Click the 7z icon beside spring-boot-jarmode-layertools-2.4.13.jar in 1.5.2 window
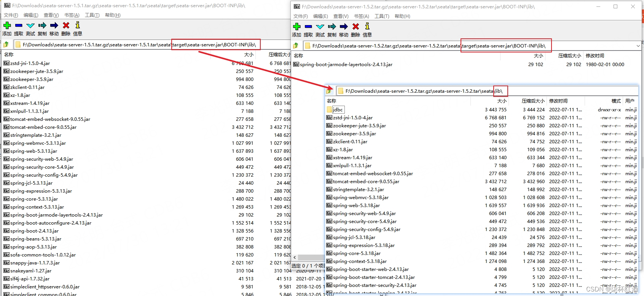Image resolution: width=644 pixels, height=296 pixels. click(x=296, y=65)
